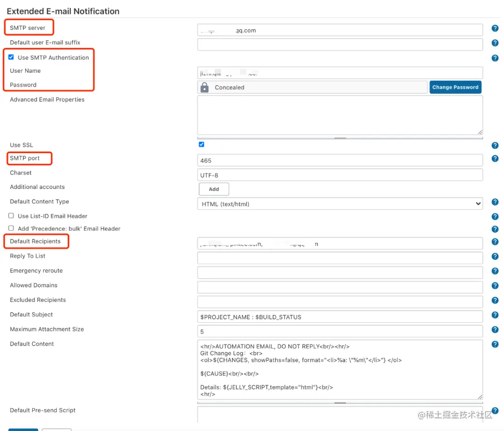The image size is (504, 431).
Task: Click the Reply To List field
Action: 340,258
